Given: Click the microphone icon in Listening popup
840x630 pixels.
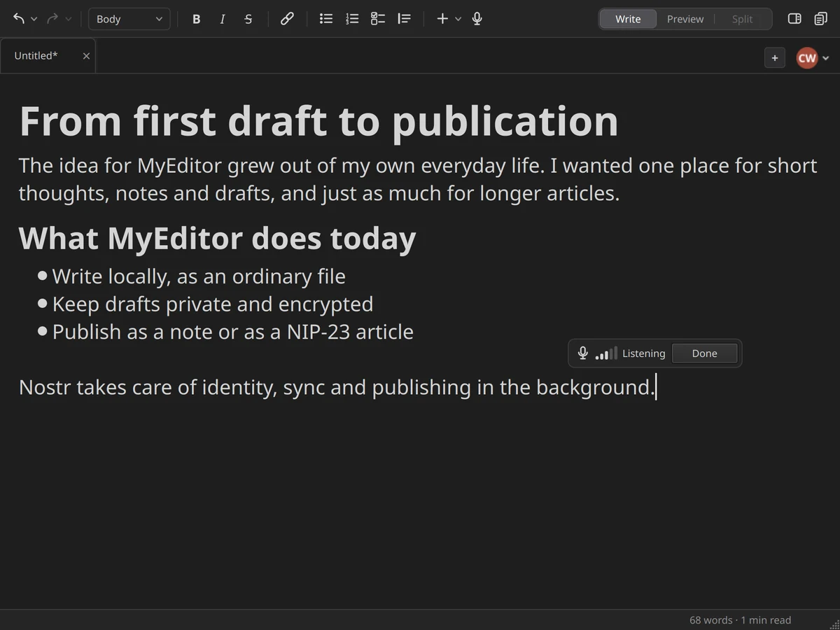Looking at the screenshot, I should point(582,353).
